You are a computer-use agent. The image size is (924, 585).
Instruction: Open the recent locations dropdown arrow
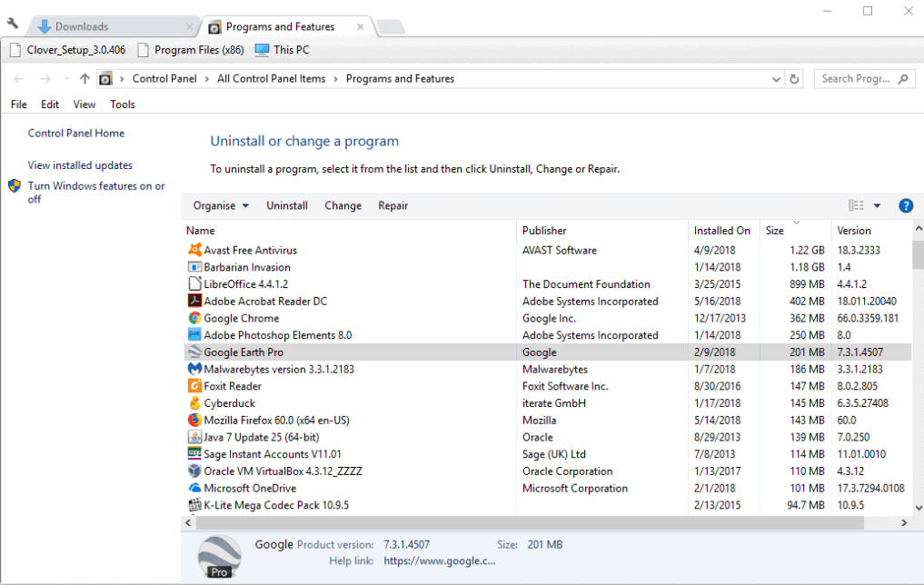pos(66,78)
